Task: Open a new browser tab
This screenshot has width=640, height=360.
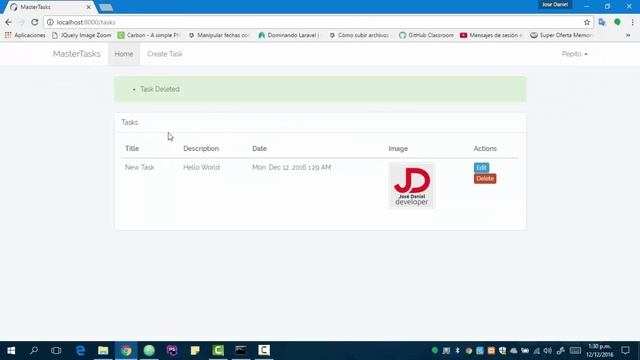Action: coord(106,7)
